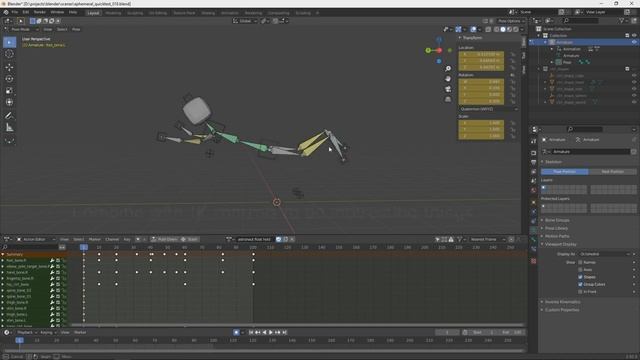Select the Cursor tool

coord(9,54)
